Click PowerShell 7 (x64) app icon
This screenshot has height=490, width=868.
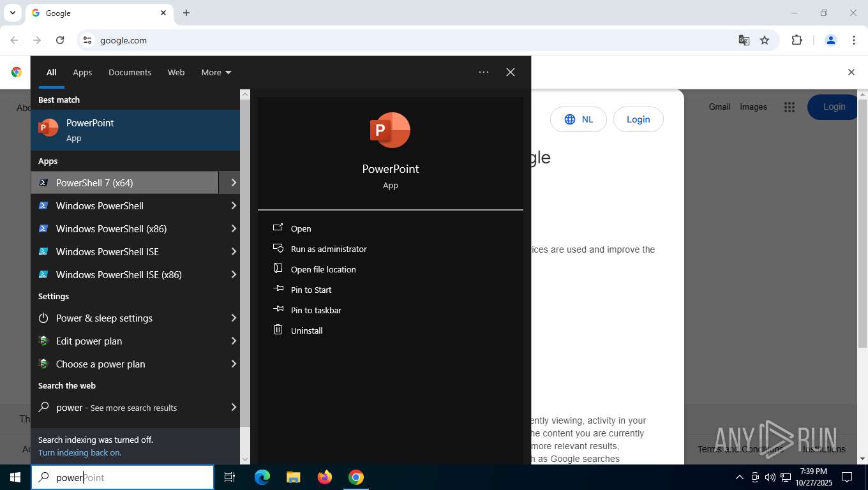tap(43, 182)
